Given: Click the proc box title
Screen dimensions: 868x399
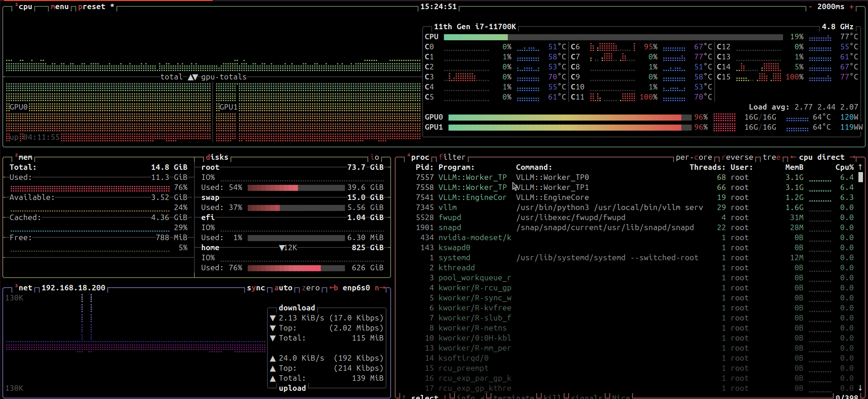Looking at the screenshot, I should tap(418, 157).
